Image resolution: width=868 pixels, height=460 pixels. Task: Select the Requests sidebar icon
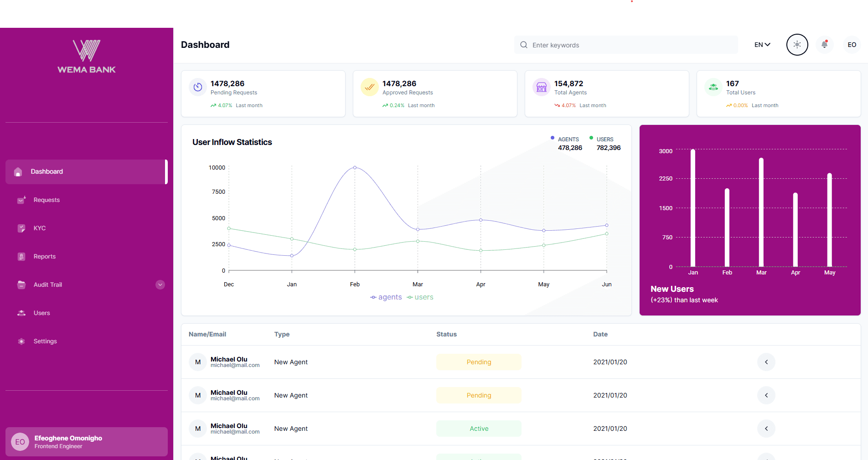(x=21, y=200)
